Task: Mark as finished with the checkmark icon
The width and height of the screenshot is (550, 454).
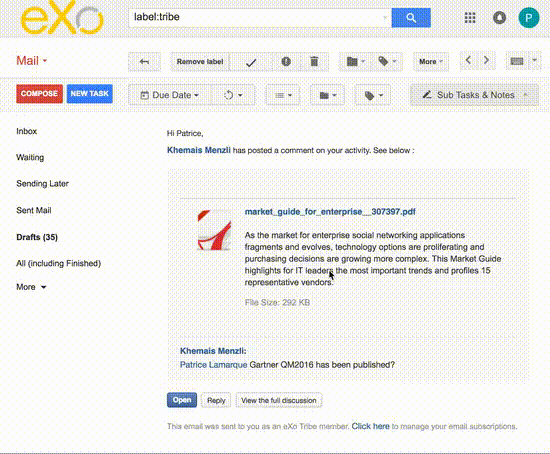Action: pyautogui.click(x=251, y=62)
